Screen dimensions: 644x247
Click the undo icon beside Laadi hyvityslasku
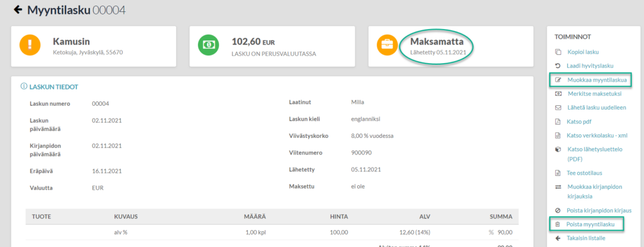coord(558,66)
